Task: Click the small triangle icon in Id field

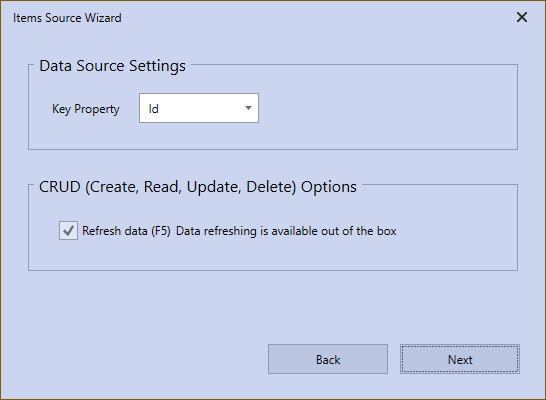Action: point(248,108)
